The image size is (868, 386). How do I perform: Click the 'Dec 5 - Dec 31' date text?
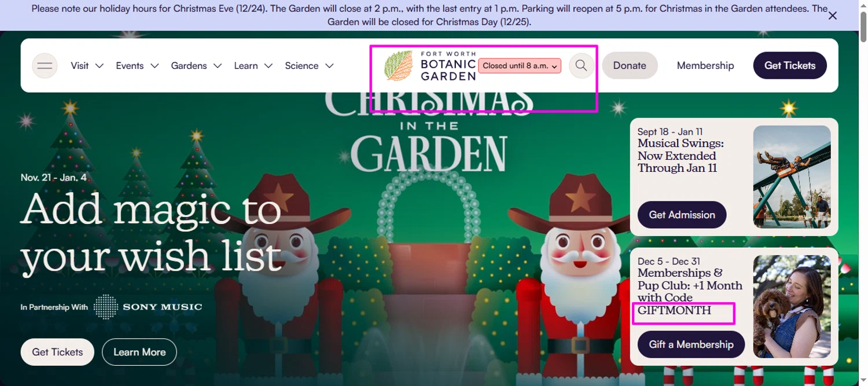(669, 261)
